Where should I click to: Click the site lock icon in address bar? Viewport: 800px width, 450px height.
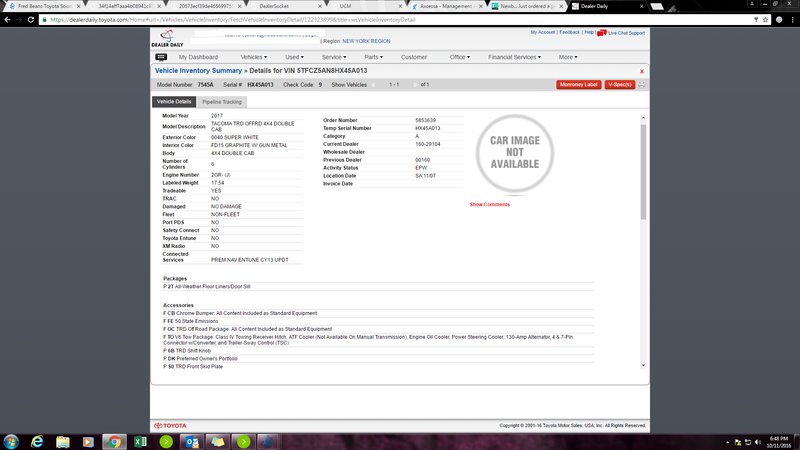[x=45, y=19]
